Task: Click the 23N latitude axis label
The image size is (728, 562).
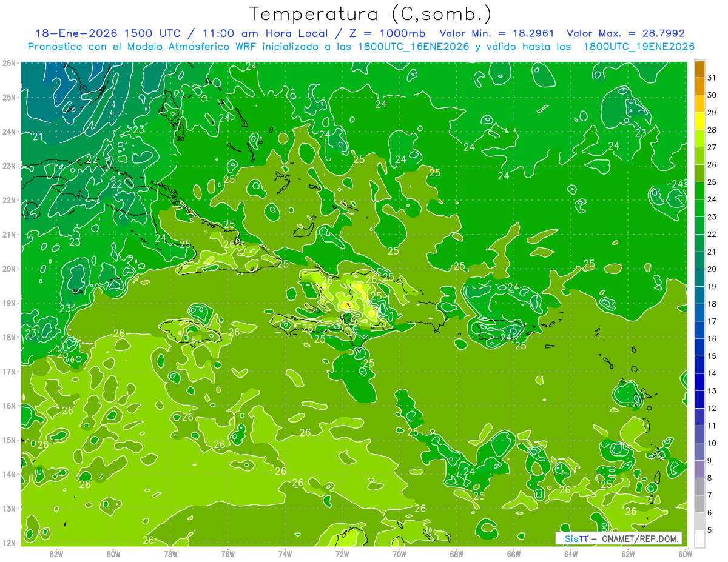Action: tap(8, 166)
